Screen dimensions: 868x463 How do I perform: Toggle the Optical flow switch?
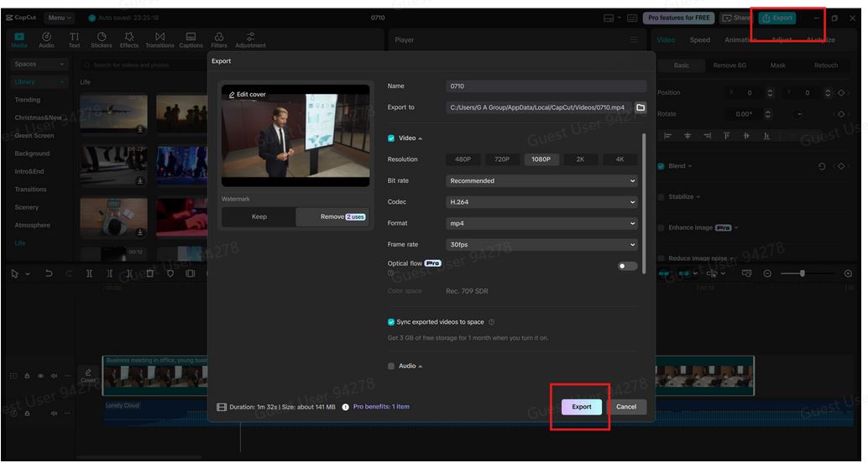[627, 266]
